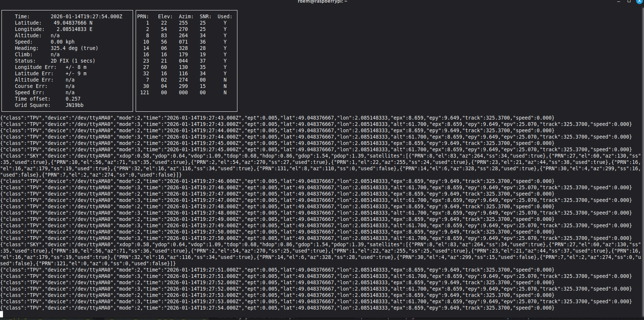Image resolution: width=644 pixels, height=320 pixels.
Task: Click the Longitude value 2.08514833 E
Action: coord(74,29)
